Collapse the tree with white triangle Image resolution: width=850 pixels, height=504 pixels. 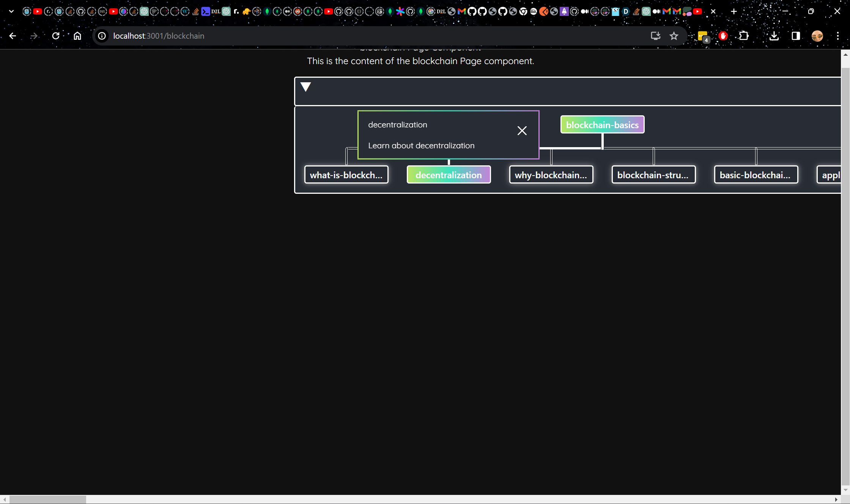tap(305, 87)
